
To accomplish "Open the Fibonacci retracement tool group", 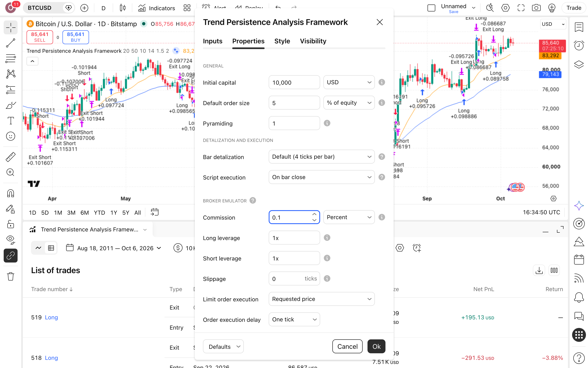I will point(10,58).
